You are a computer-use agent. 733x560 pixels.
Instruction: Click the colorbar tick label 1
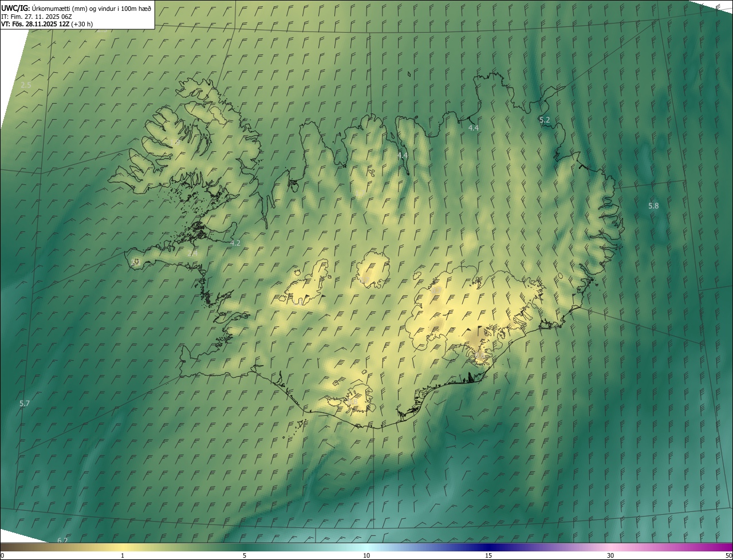pos(123,555)
